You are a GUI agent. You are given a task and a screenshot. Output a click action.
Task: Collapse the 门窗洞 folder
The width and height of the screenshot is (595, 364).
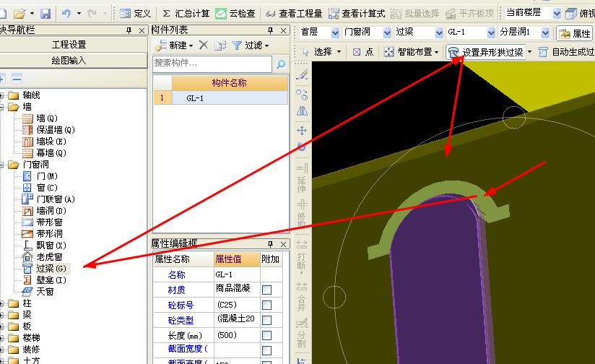pyautogui.click(x=1, y=165)
